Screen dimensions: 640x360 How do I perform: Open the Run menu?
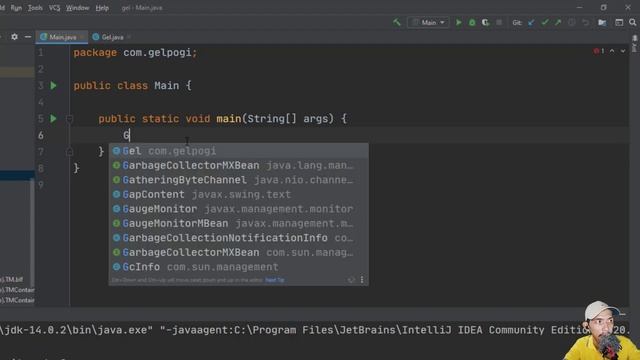click(x=16, y=8)
